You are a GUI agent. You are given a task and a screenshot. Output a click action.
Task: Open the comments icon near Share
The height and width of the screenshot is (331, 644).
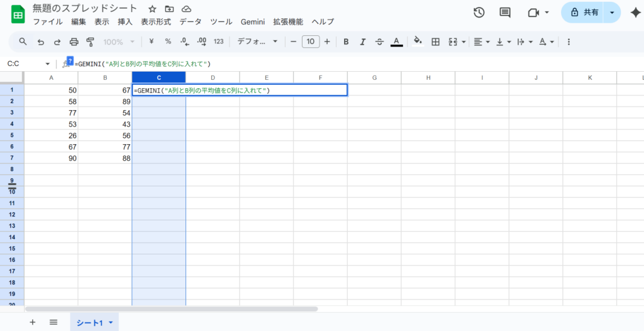pyautogui.click(x=504, y=13)
